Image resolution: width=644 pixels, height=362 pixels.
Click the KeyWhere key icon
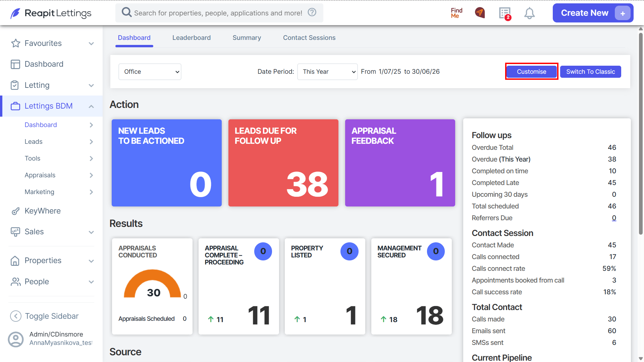tap(15, 211)
